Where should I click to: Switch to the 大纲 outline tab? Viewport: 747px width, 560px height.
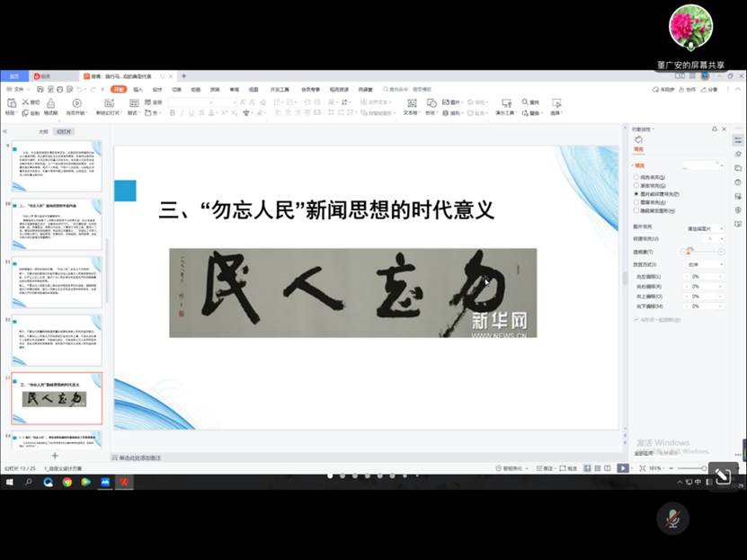point(44,131)
